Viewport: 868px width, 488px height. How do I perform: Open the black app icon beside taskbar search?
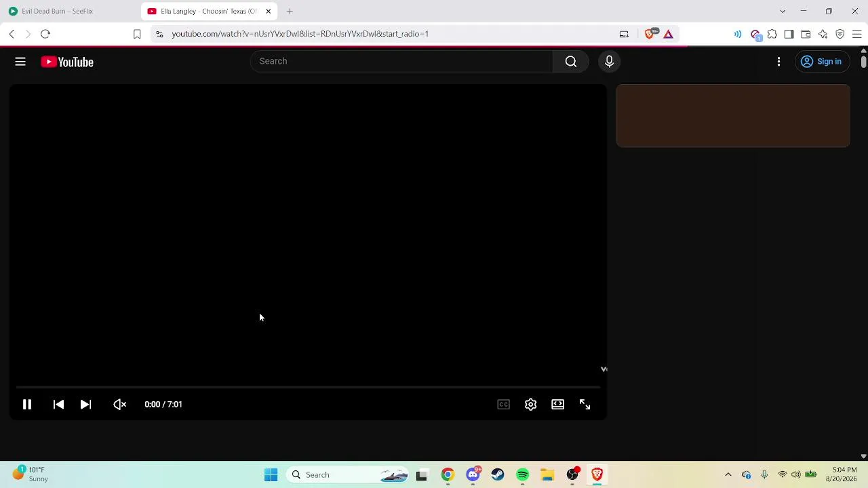coord(421,475)
